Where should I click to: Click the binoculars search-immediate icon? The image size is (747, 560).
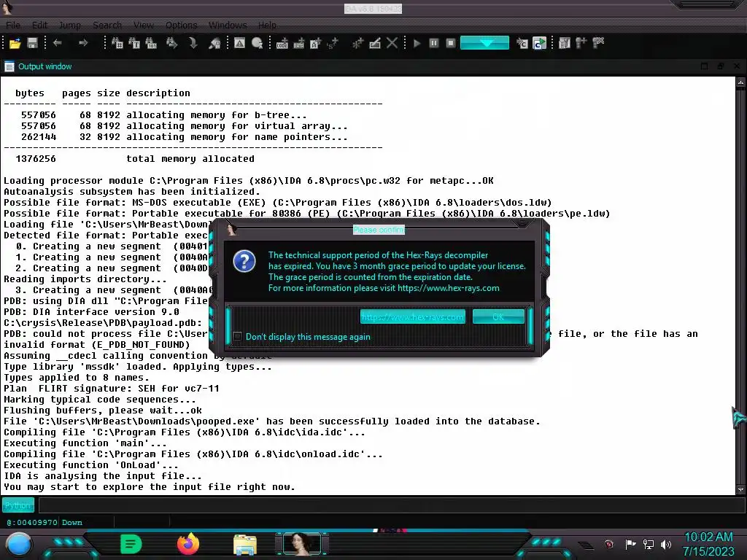[117, 43]
